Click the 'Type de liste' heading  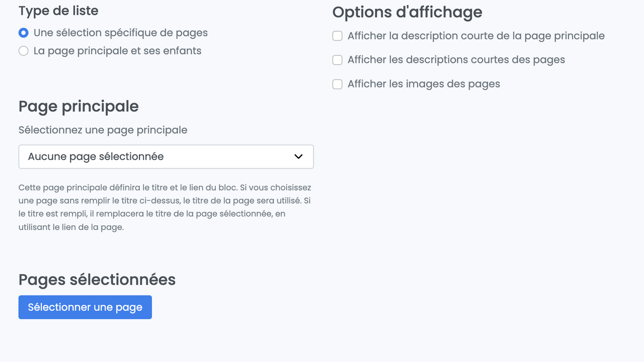coord(58,11)
